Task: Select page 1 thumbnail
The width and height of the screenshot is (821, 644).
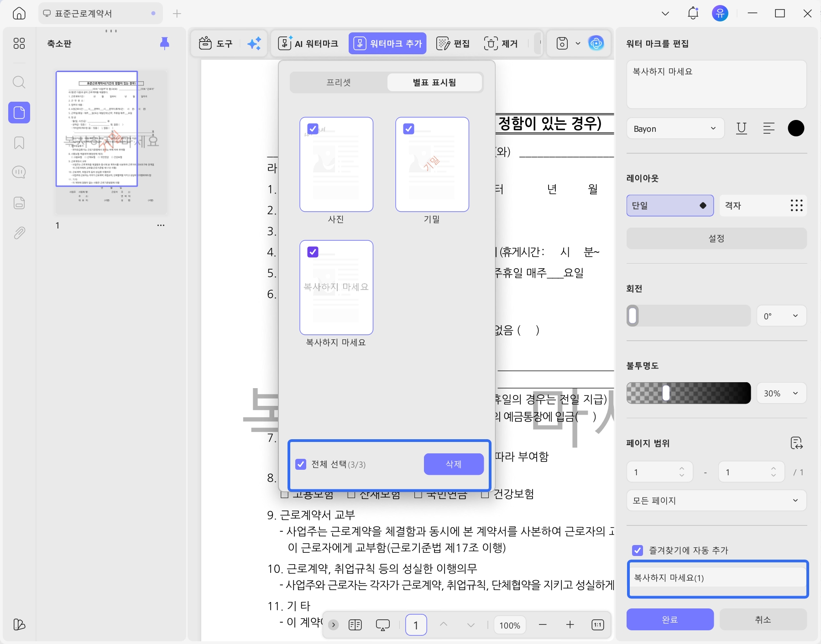Action: click(112, 142)
